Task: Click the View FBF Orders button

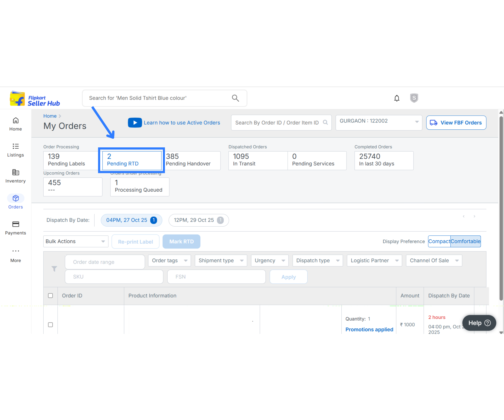Action: tap(456, 123)
